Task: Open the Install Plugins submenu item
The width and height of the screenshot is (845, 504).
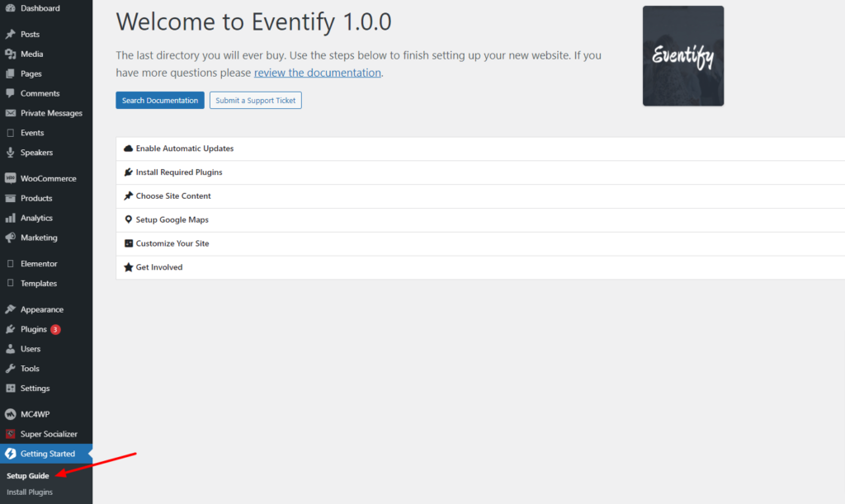Action: [x=30, y=492]
